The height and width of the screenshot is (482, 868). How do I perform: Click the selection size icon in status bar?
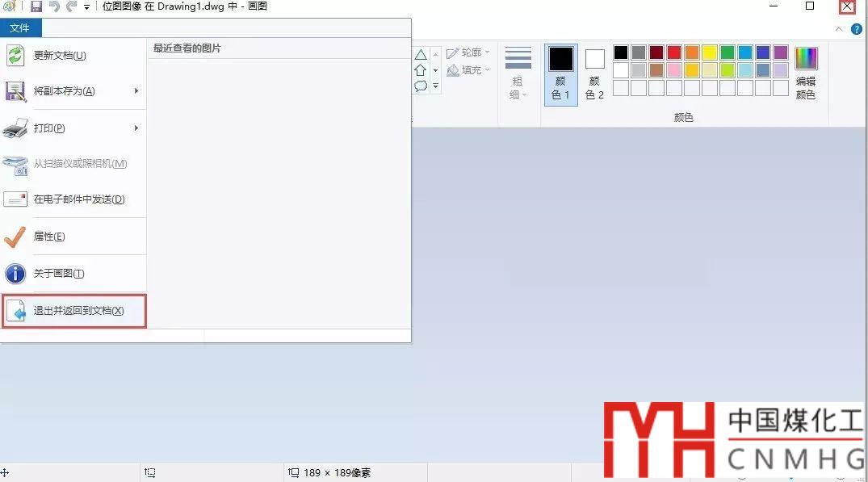[150, 472]
